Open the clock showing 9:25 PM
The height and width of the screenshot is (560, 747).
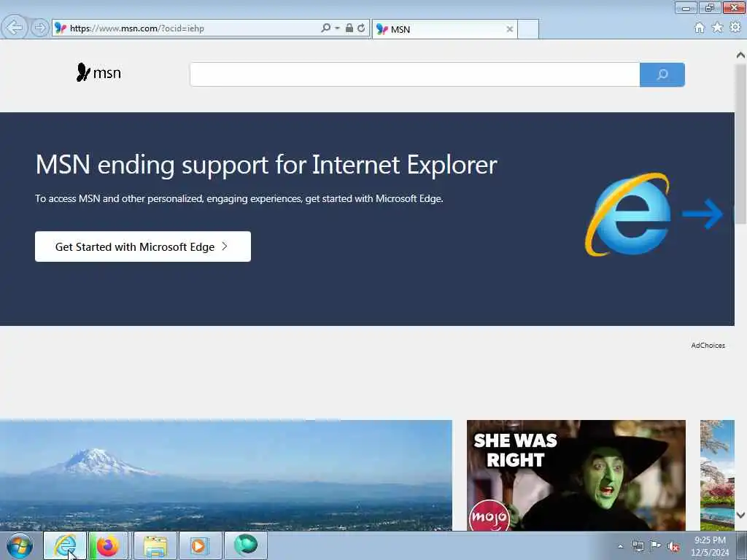pyautogui.click(x=710, y=546)
